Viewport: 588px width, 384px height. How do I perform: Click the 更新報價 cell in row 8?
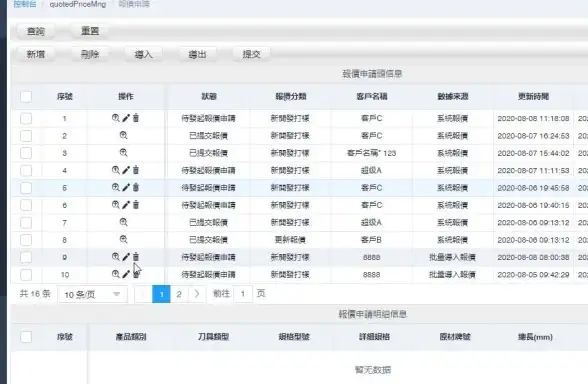(290, 240)
